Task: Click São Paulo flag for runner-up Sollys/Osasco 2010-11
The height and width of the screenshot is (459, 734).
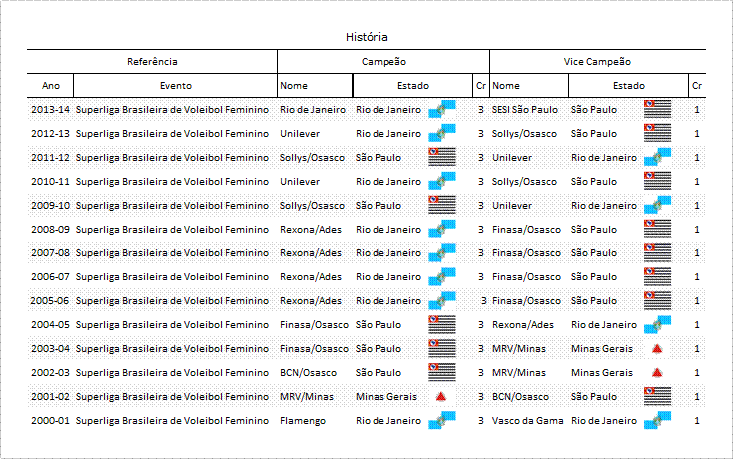Action: click(657, 181)
